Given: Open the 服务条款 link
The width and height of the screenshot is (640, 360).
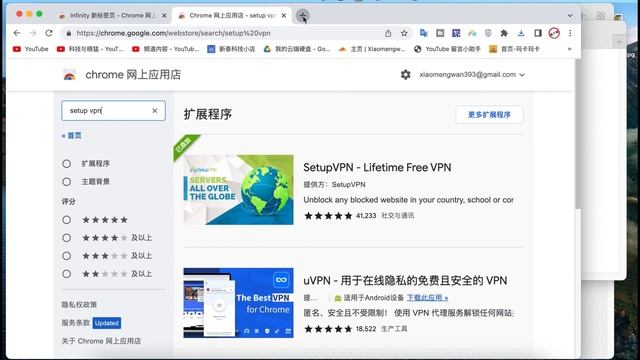Looking at the screenshot, I should pyautogui.click(x=76, y=323).
